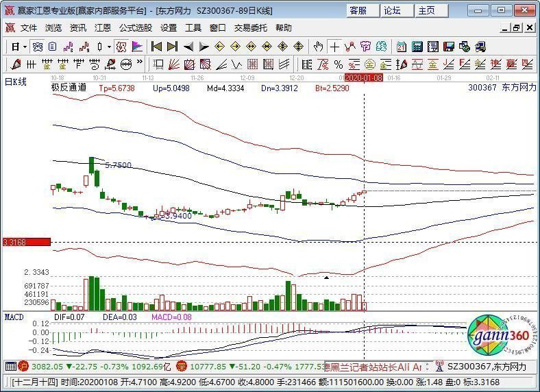Open the calendar icon showing 21

pyautogui.click(x=401, y=47)
